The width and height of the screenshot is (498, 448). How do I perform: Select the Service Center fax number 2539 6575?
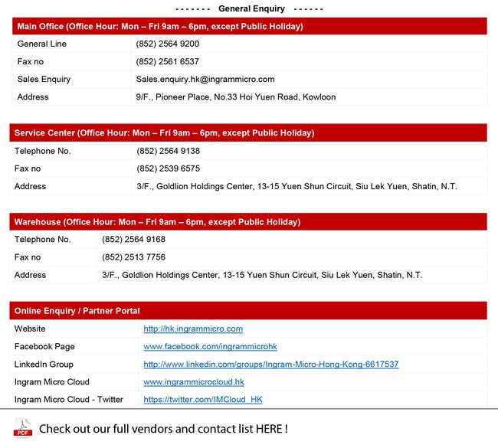(x=169, y=168)
